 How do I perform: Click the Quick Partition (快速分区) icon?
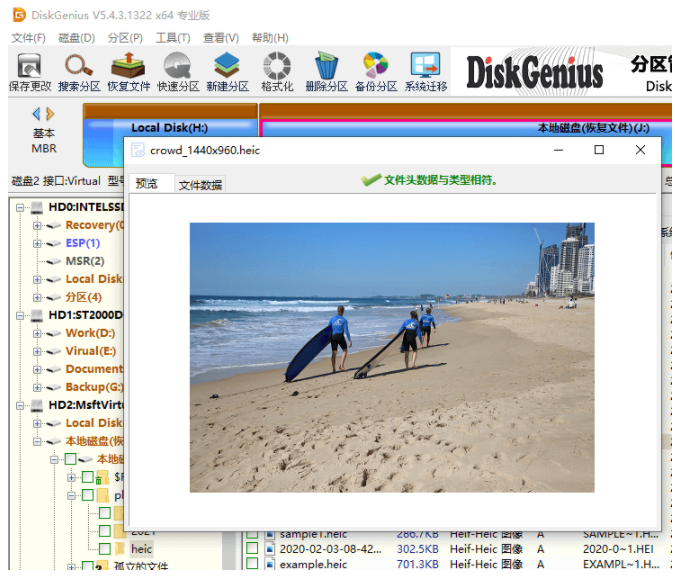[x=179, y=72]
